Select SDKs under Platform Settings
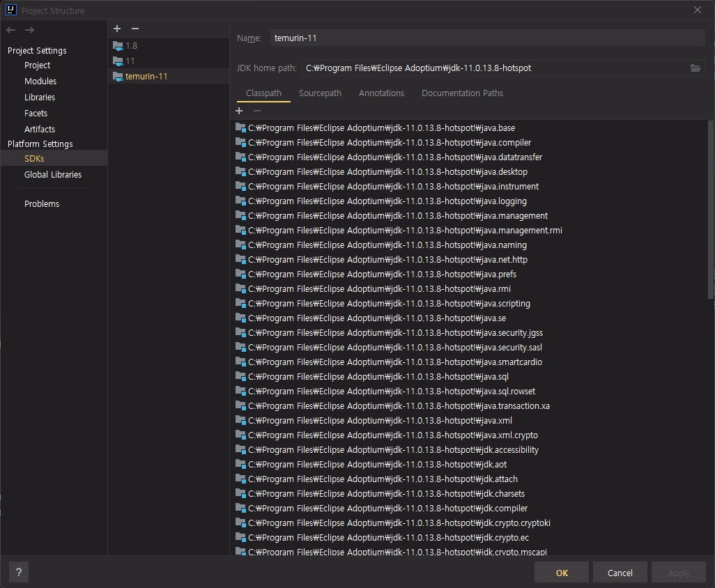The height and width of the screenshot is (588, 715). click(54, 159)
